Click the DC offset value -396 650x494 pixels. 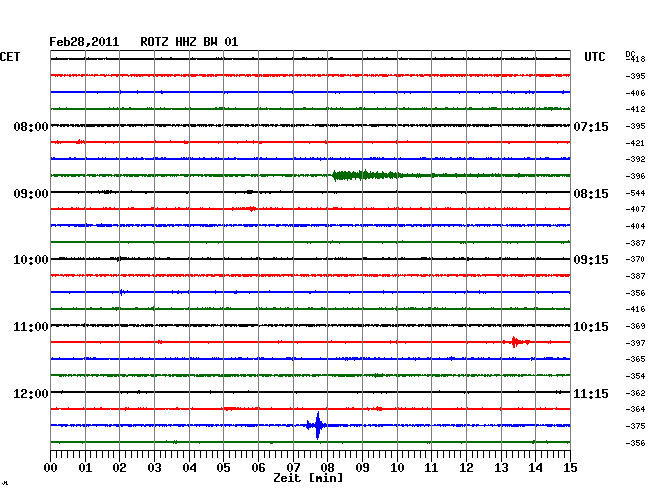coord(635,176)
